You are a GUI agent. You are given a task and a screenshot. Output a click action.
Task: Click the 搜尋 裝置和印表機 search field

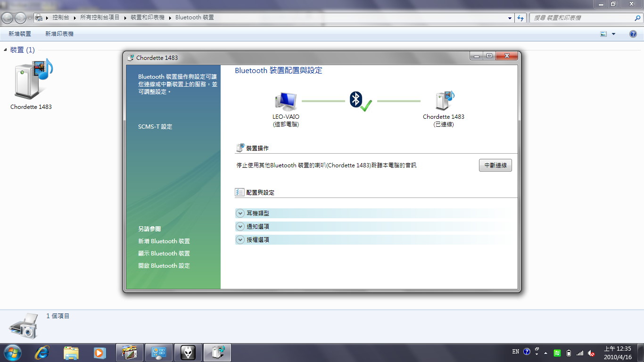pyautogui.click(x=581, y=18)
